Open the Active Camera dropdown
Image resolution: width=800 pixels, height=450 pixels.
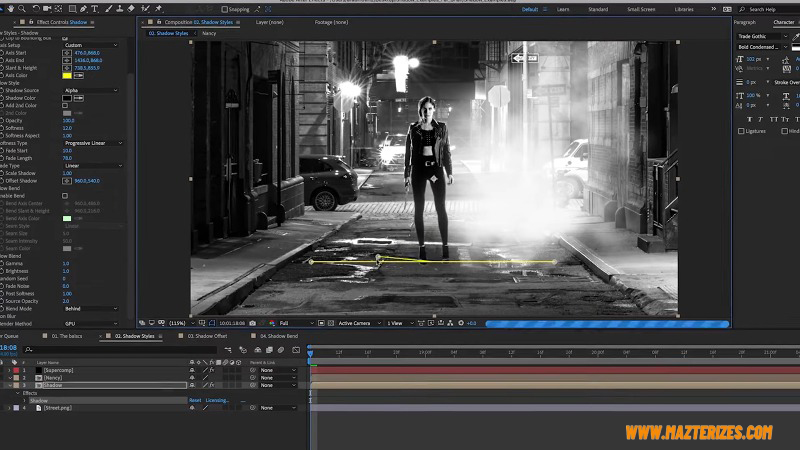[360, 323]
